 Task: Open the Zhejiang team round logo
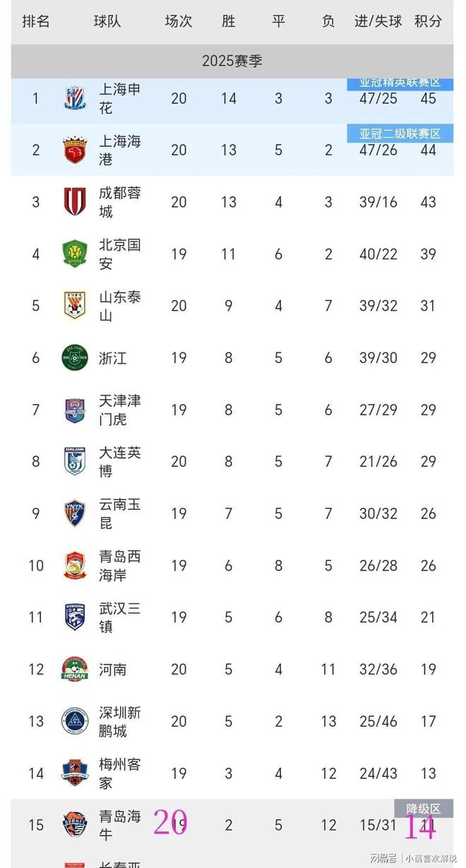pos(74,357)
